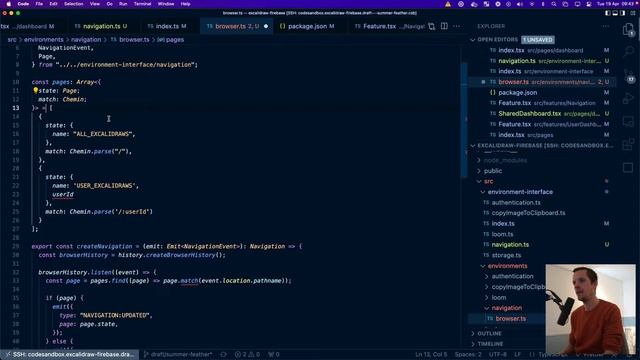This screenshot has width=640, height=360.
Task: Expand the authentication folder under environments
Action: coord(512,276)
